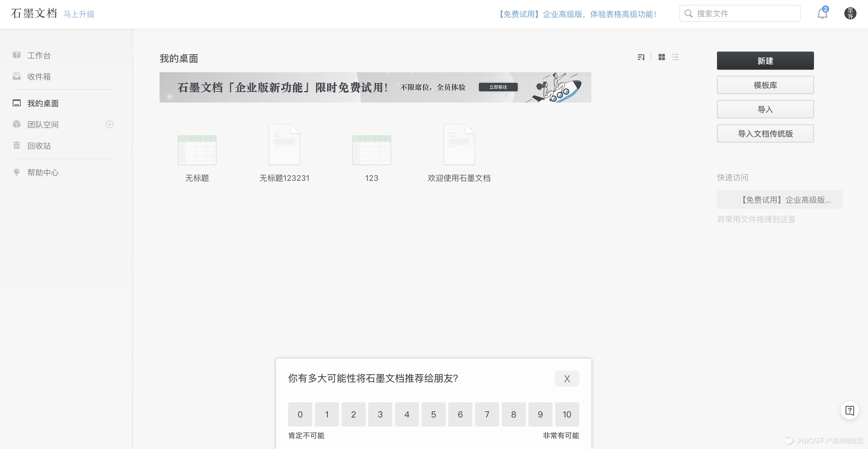This screenshot has height=449, width=868.
Task: Open the 免费试用 enterprise promo link in header
Action: point(577,14)
